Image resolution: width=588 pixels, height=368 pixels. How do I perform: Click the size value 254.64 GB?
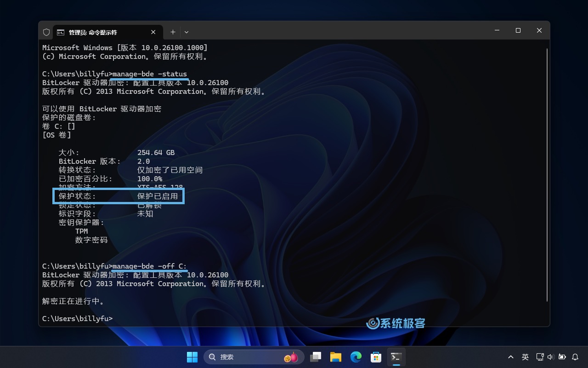click(156, 153)
